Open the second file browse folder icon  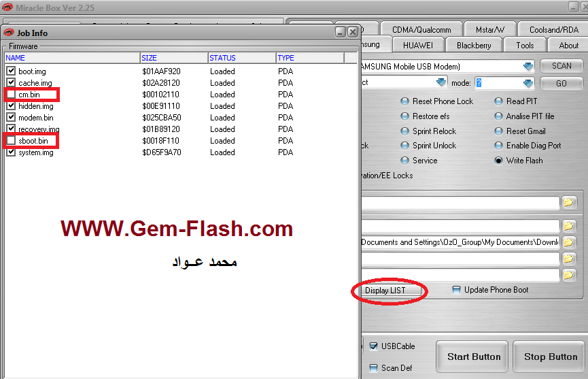point(569,226)
